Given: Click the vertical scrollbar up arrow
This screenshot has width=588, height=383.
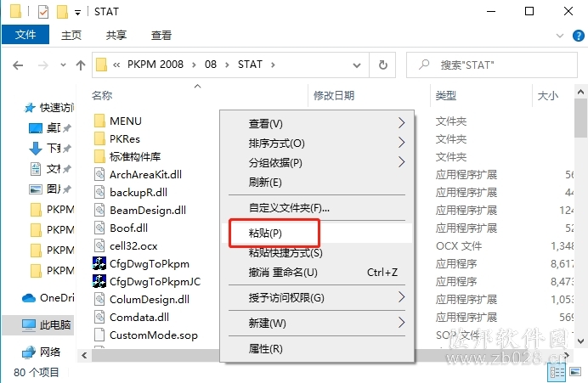Looking at the screenshot, I should pyautogui.click(x=580, y=92).
